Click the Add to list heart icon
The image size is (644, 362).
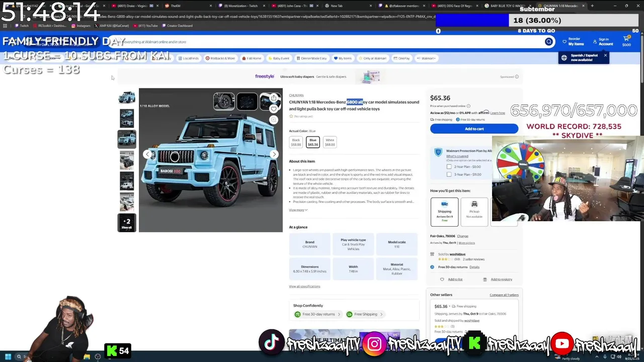442,280
